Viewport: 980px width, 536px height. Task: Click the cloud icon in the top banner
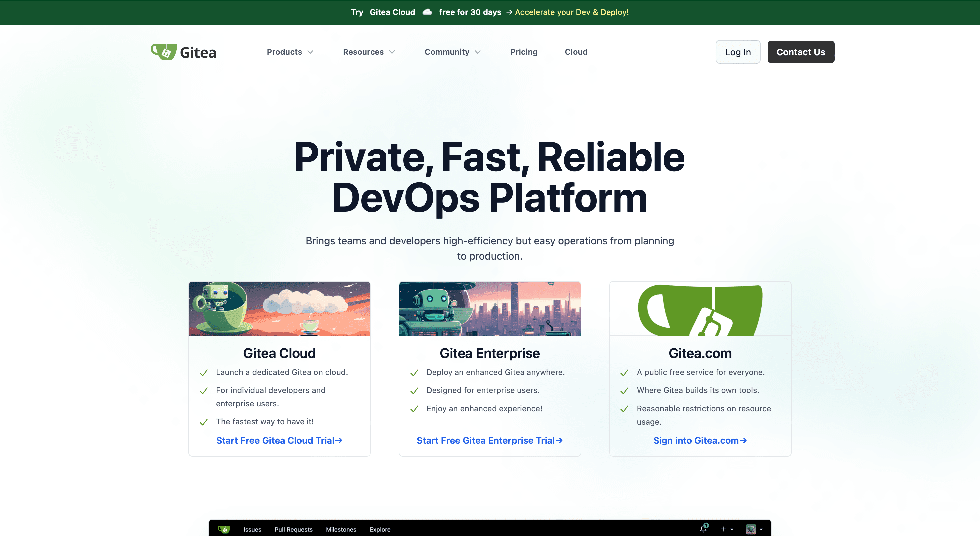click(427, 12)
